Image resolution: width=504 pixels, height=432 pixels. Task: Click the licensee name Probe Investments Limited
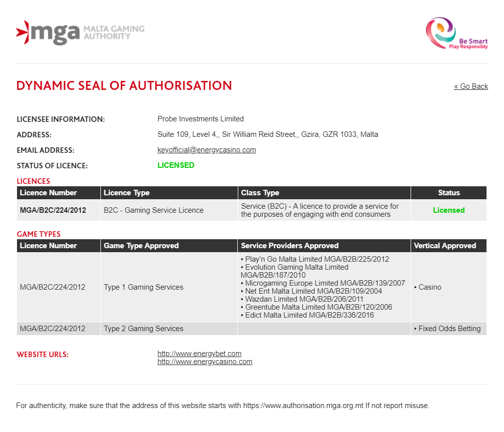click(x=201, y=119)
